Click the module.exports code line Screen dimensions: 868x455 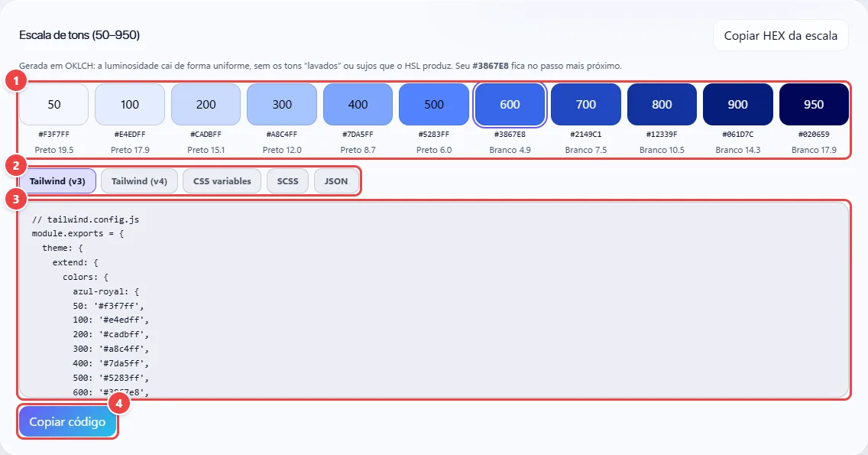coord(77,233)
